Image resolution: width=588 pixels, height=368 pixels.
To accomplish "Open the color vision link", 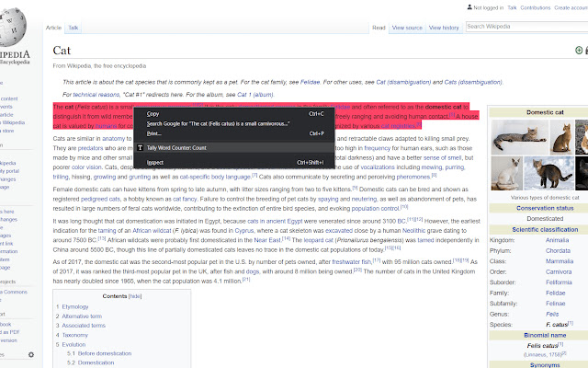I will coord(86,167).
